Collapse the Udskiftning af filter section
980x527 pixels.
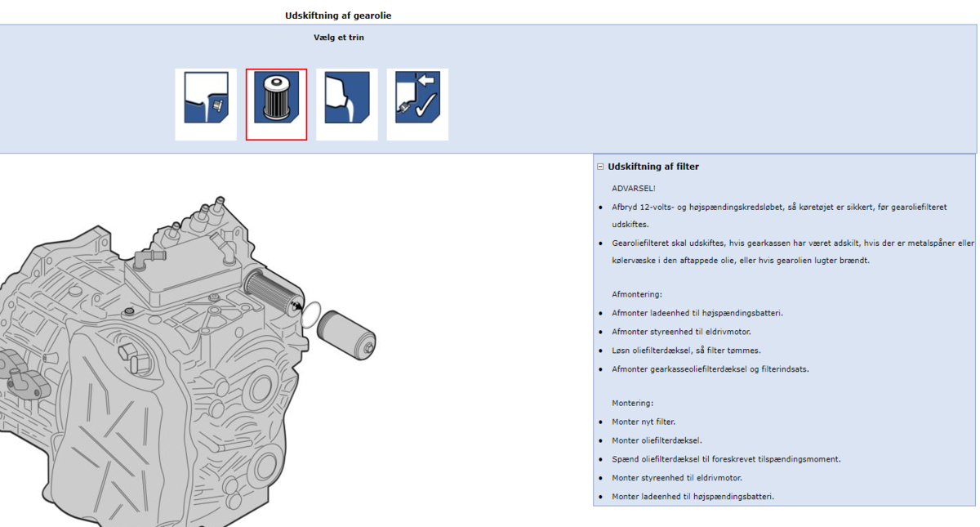[x=600, y=167]
